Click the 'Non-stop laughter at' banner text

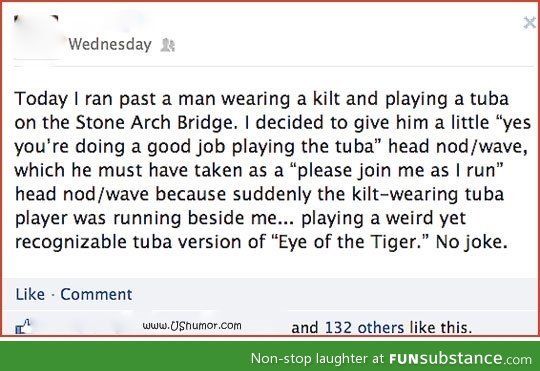tap(317, 358)
